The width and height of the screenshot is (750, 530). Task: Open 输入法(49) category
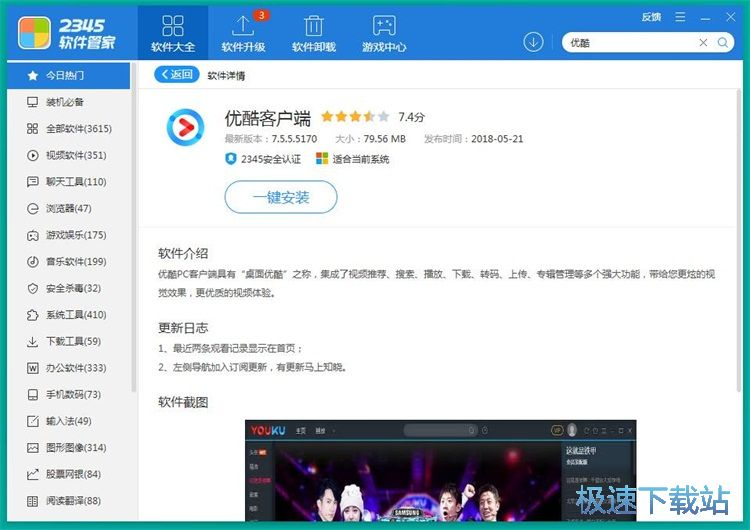click(68, 421)
